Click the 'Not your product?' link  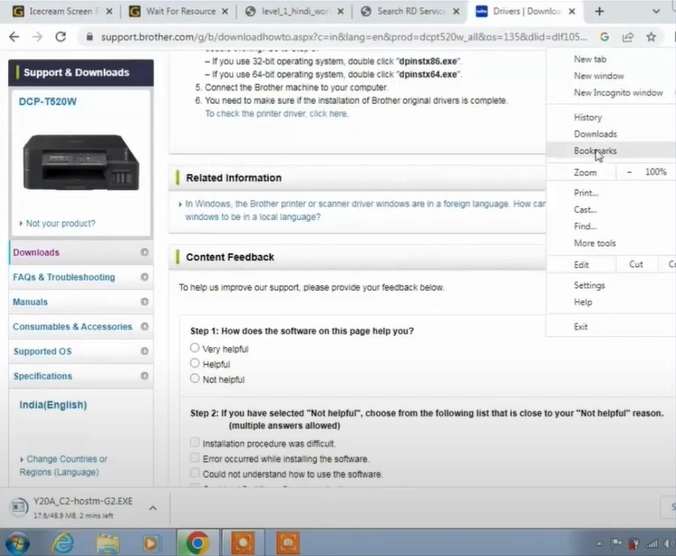pyautogui.click(x=60, y=223)
